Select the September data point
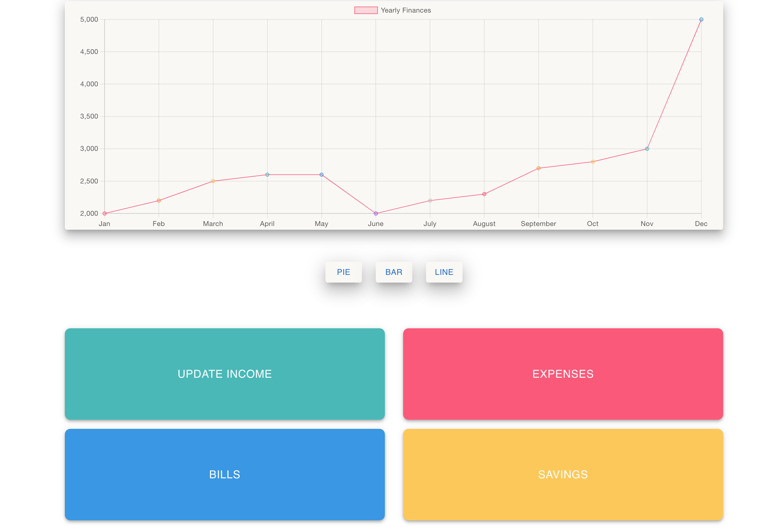Image resolution: width=760 pixels, height=532 pixels. [539, 168]
